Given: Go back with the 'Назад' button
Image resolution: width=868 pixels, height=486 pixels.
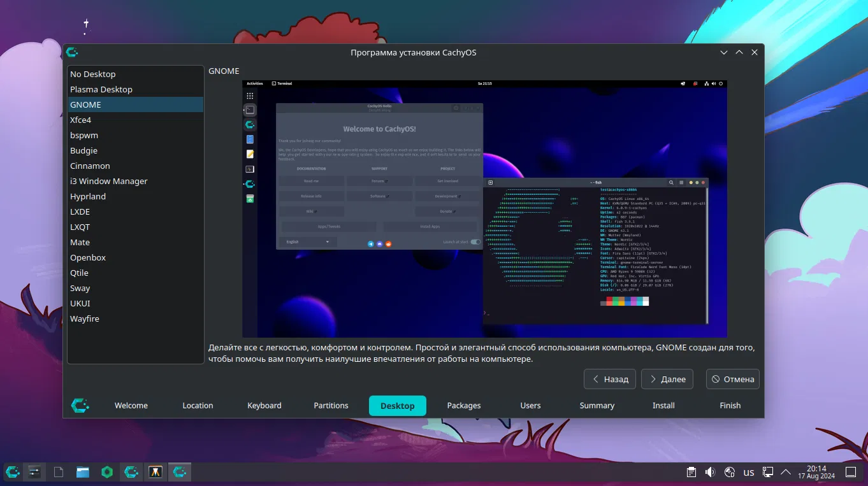Looking at the screenshot, I should point(611,379).
